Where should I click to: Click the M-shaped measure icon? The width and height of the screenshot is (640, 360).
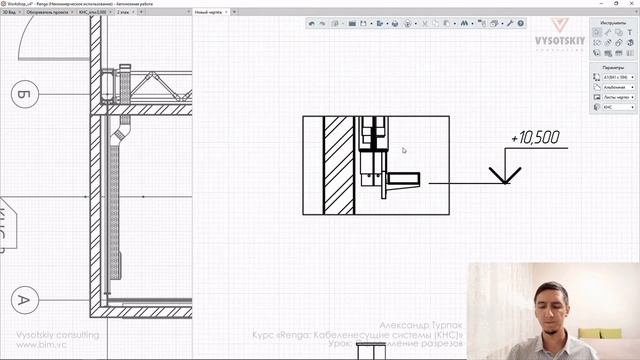click(x=464, y=24)
